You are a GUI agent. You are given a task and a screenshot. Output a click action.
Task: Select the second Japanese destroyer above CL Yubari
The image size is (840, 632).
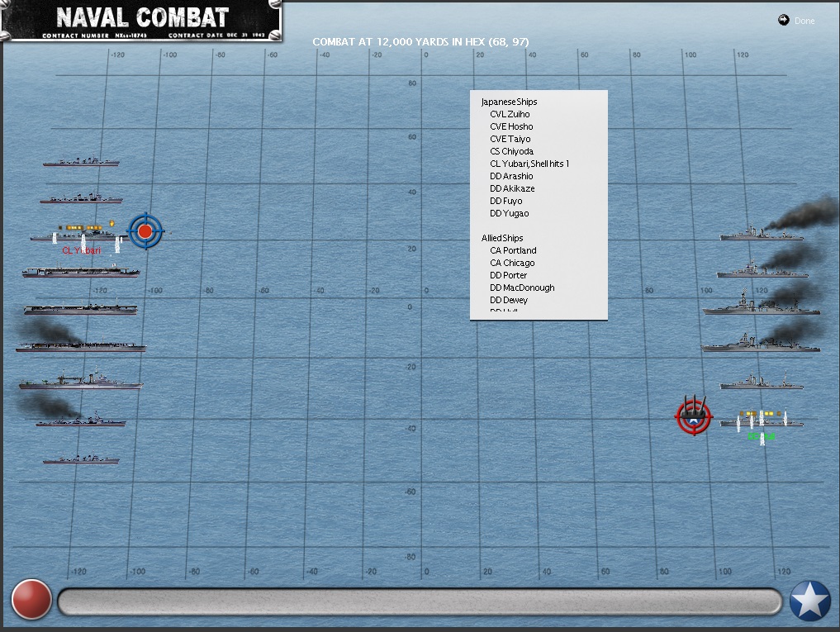pyautogui.click(x=81, y=198)
